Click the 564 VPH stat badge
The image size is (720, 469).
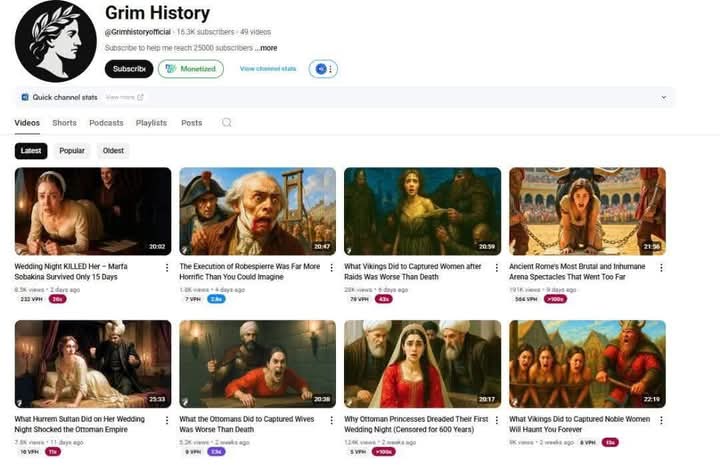click(x=526, y=299)
